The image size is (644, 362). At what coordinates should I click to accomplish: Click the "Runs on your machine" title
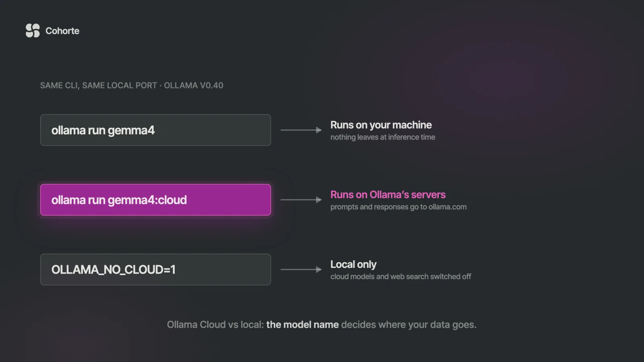pos(381,125)
